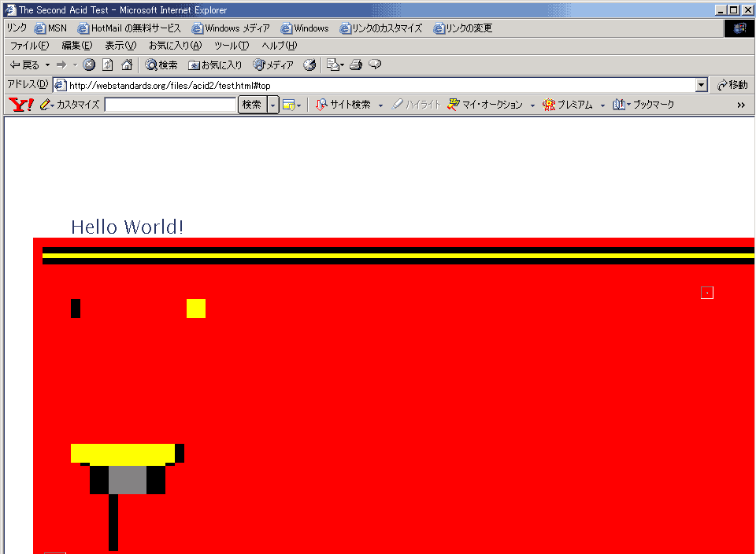Image resolution: width=756 pixels, height=554 pixels.
Task: Print the page with printer icon
Action: click(356, 65)
